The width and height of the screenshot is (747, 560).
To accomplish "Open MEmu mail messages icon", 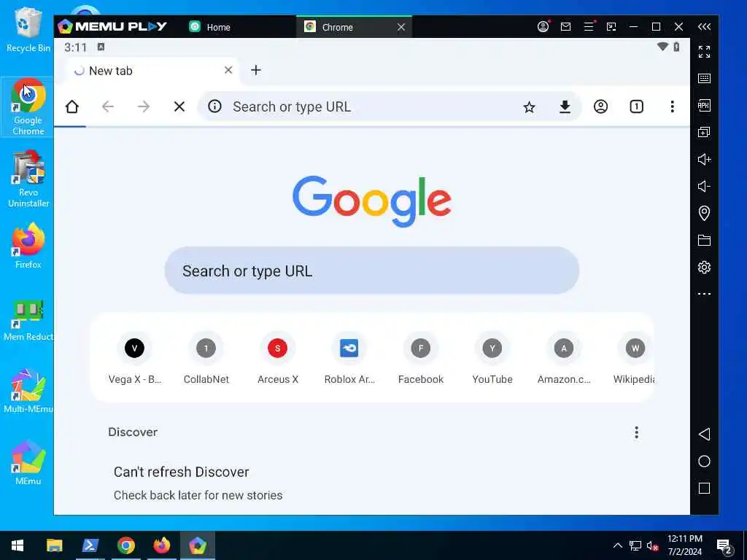I will tap(565, 27).
